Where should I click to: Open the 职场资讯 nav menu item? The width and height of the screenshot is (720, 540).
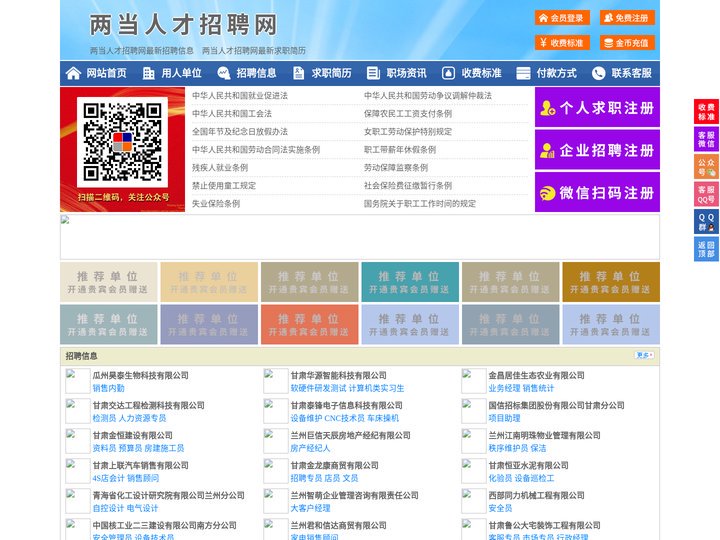coord(406,73)
